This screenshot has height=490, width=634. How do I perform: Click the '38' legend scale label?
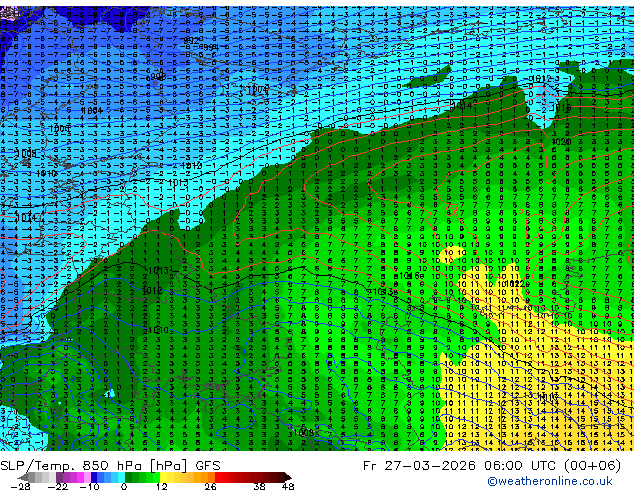(x=259, y=486)
